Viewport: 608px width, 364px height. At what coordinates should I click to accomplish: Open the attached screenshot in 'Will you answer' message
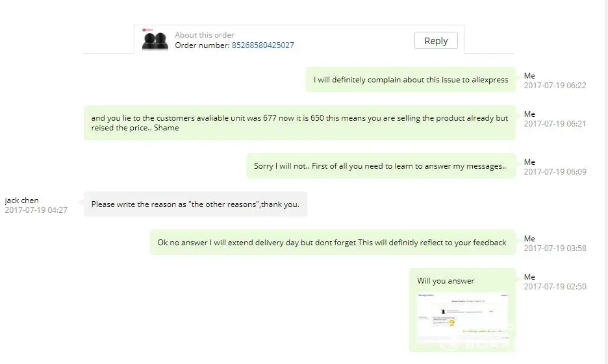tap(462, 318)
